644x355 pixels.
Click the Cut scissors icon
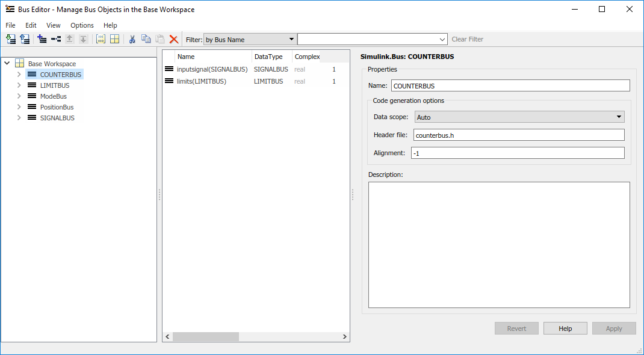(132, 39)
